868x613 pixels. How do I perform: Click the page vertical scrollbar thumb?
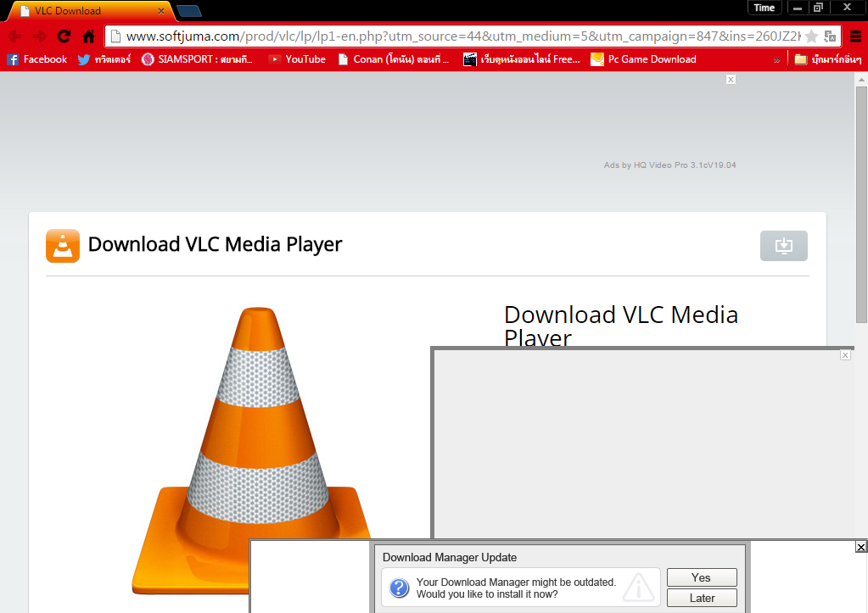click(x=861, y=204)
